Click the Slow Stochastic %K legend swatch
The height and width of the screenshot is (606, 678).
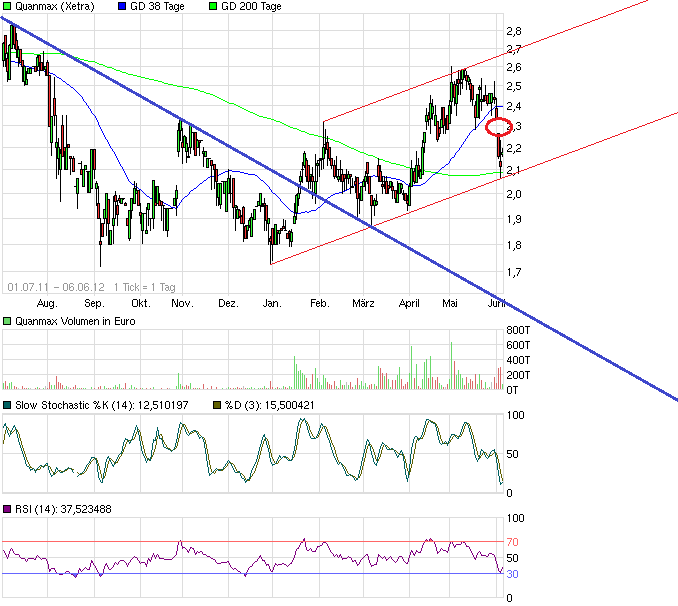tap(8, 405)
